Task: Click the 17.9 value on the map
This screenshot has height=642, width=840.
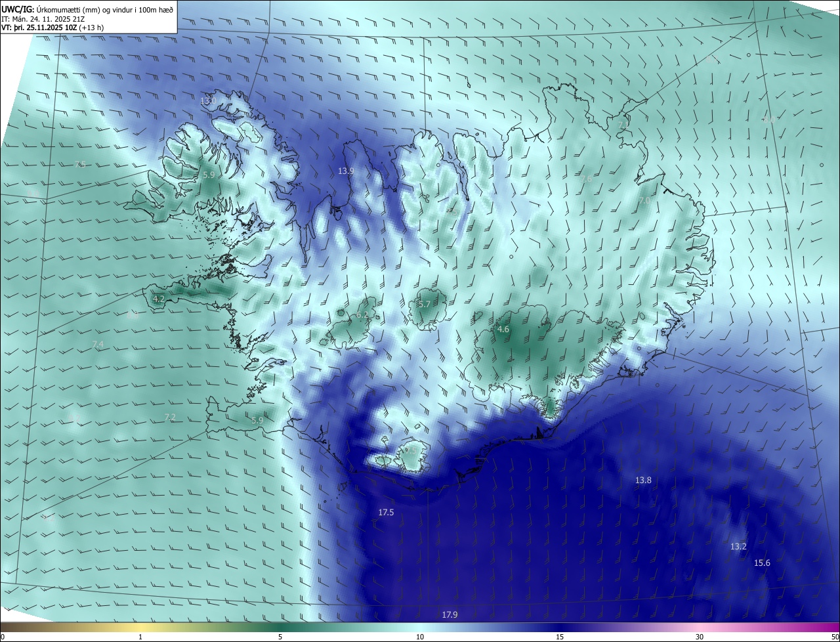Action: [450, 615]
